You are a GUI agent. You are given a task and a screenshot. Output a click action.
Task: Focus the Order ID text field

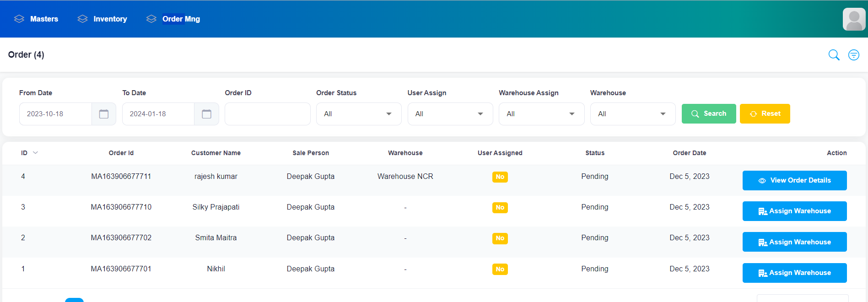[x=267, y=114]
